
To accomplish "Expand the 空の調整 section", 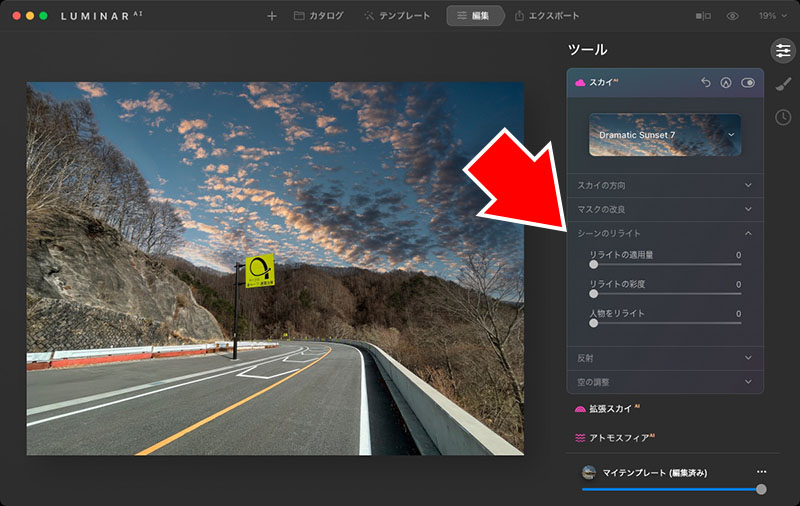I will pos(665,382).
